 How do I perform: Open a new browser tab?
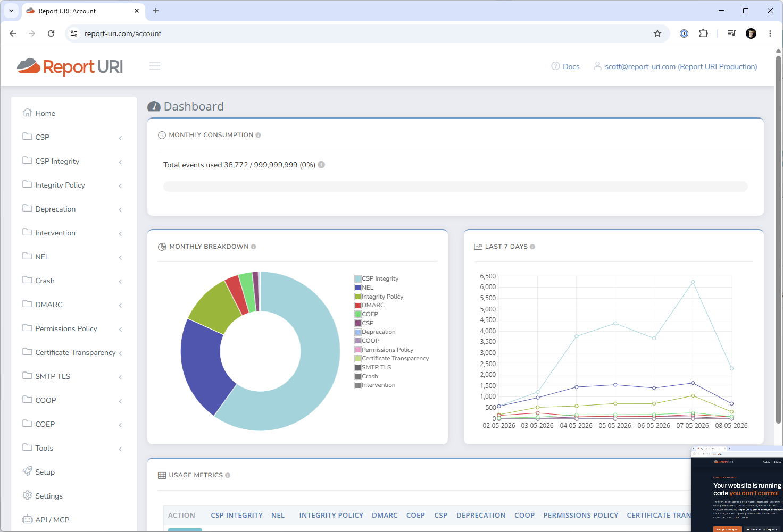click(x=156, y=11)
